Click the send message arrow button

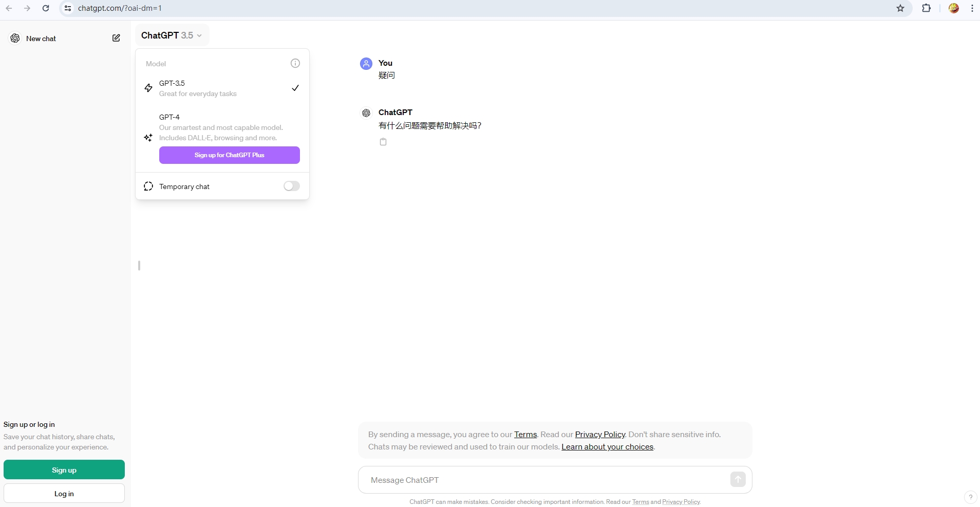tap(738, 479)
